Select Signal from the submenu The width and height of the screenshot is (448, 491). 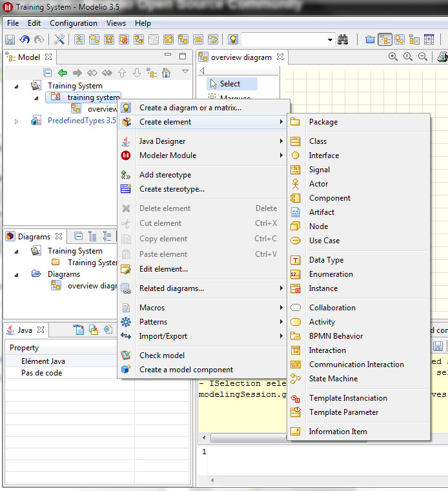pos(359,170)
